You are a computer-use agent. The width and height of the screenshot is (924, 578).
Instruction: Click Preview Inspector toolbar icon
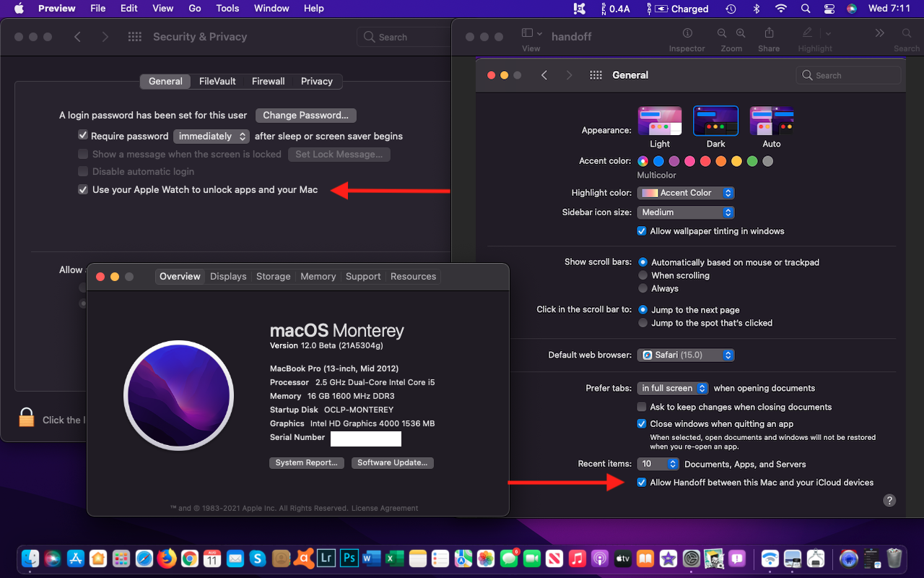[687, 33]
